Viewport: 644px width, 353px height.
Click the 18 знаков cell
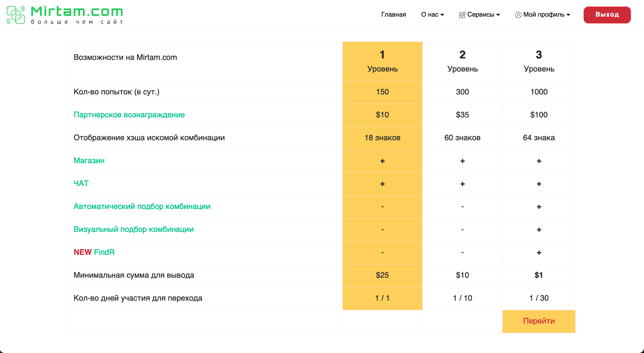pos(382,138)
